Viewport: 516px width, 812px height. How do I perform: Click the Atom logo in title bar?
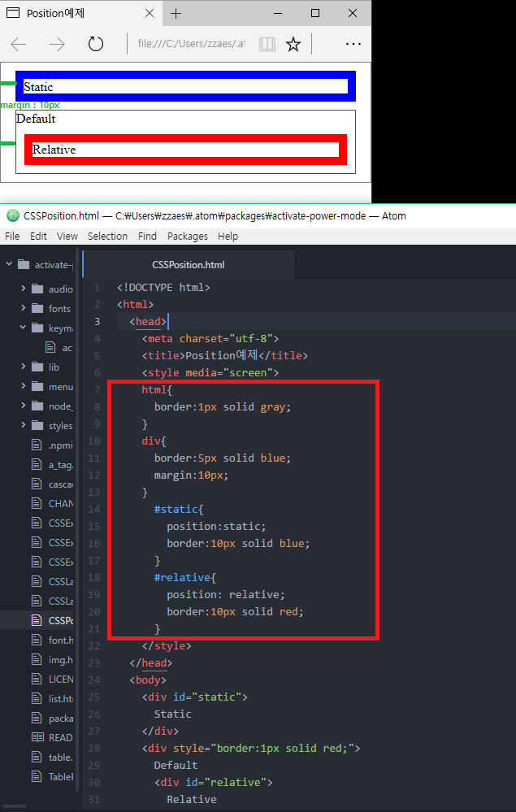13,216
